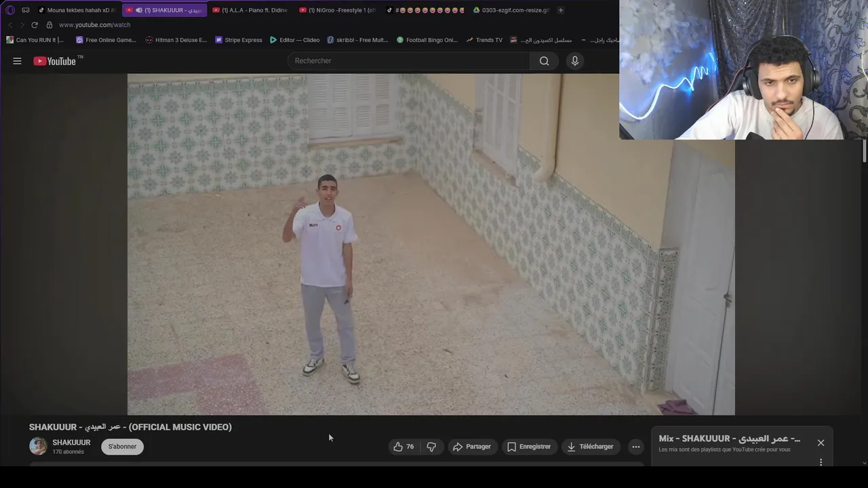Open Stripe Express bookmark

[239, 40]
